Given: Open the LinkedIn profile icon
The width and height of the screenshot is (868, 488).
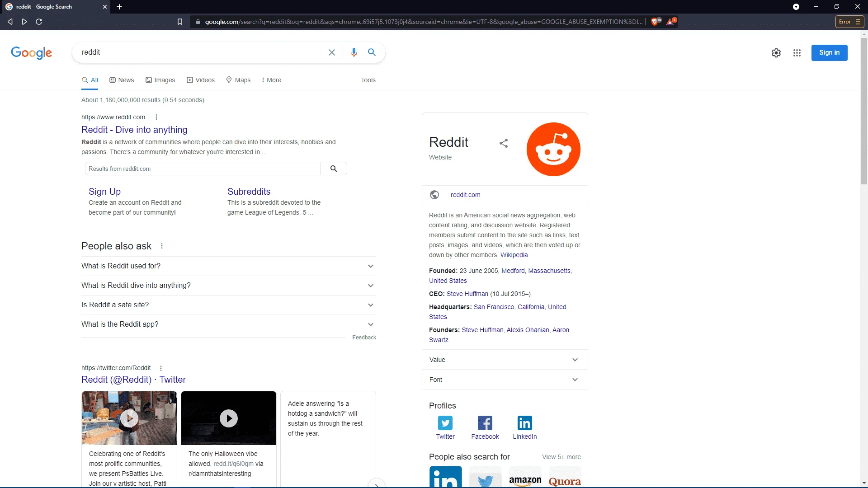Looking at the screenshot, I should coord(525,423).
